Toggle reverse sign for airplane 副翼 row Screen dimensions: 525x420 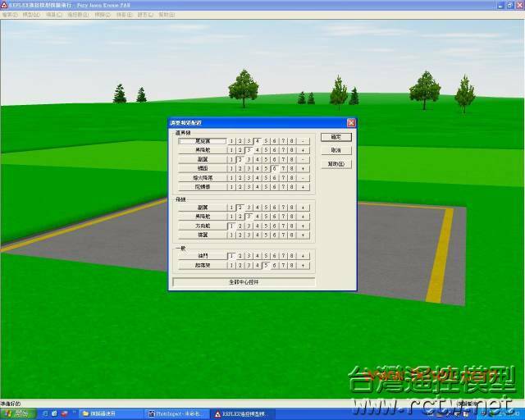pos(303,208)
